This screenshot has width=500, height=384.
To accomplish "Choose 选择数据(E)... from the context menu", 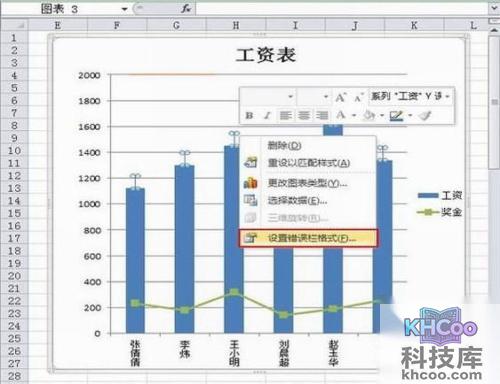I will click(298, 201).
